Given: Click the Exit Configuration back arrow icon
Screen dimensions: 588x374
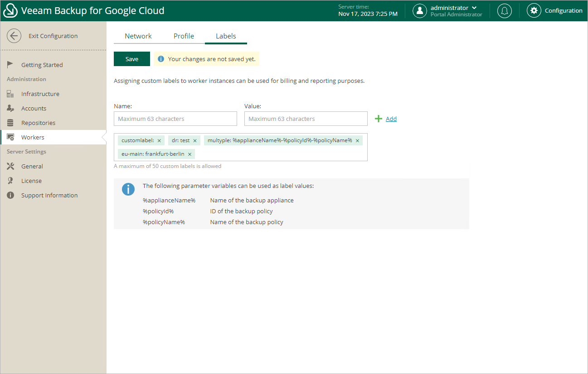Looking at the screenshot, I should [x=14, y=36].
